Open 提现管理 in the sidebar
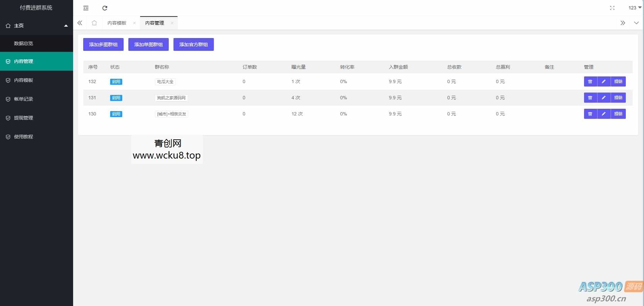Viewport: 644px width, 306px height. [x=24, y=118]
